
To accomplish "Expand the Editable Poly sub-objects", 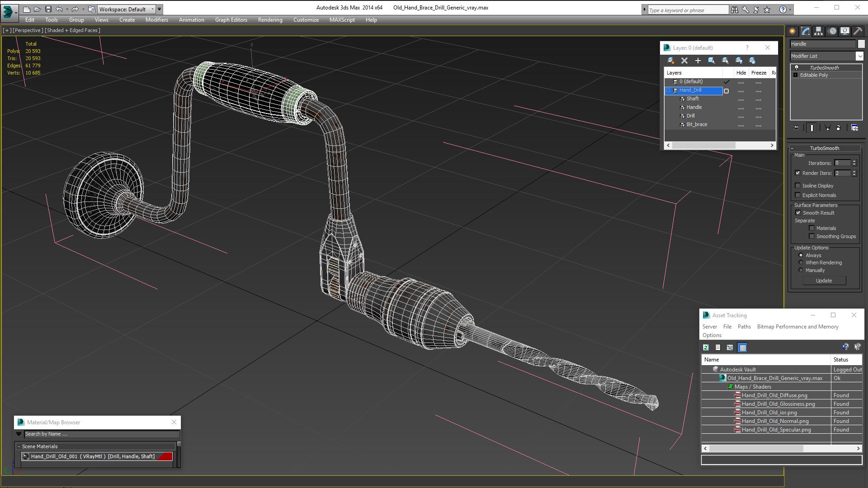I will [x=796, y=75].
